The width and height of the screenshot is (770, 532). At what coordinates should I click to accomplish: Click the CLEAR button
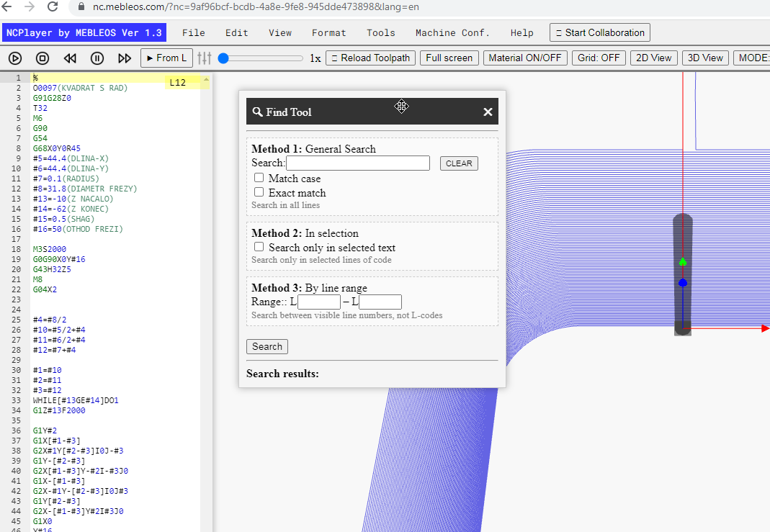[459, 163]
